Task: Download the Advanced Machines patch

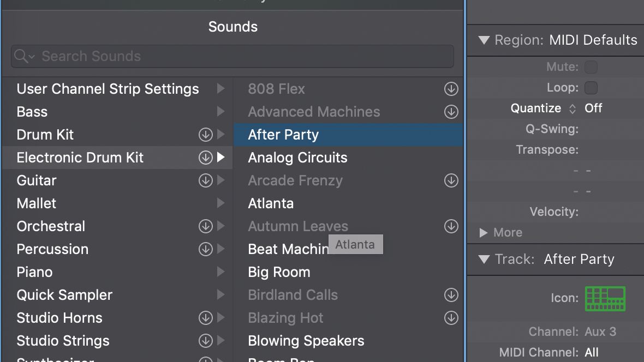Action: click(451, 112)
